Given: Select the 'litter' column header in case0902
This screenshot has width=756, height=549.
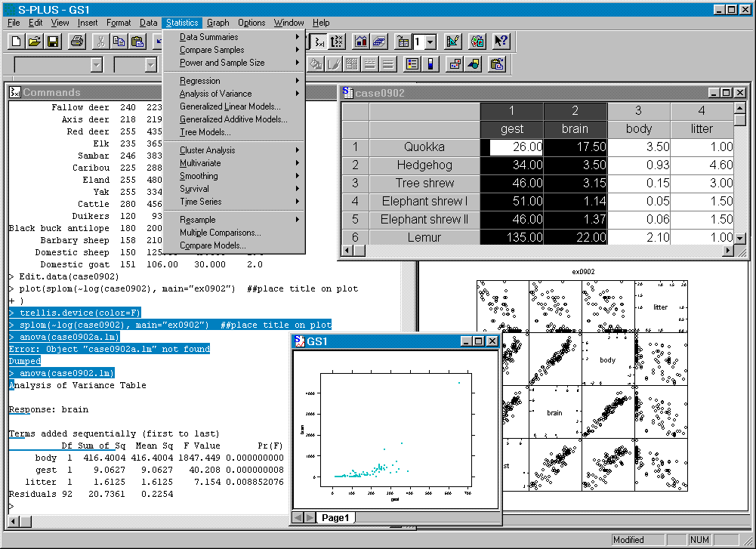Looking at the screenshot, I should [702, 128].
